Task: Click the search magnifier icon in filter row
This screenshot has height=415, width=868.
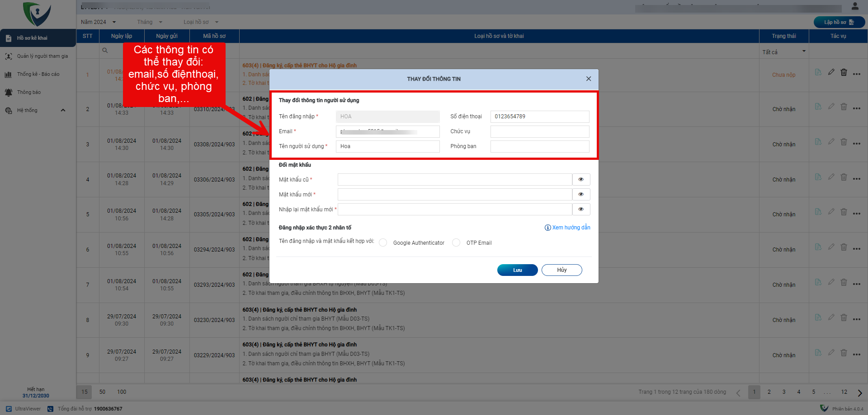Action: click(105, 51)
